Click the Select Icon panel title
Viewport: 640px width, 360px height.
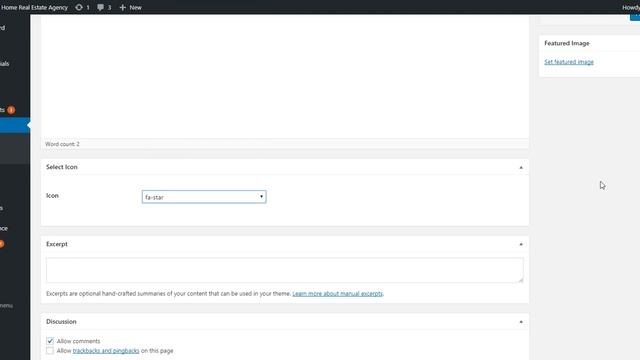pyautogui.click(x=62, y=167)
